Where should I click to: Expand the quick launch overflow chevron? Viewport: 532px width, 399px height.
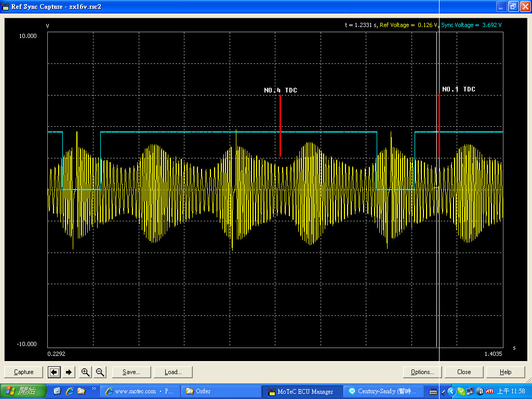click(x=94, y=389)
